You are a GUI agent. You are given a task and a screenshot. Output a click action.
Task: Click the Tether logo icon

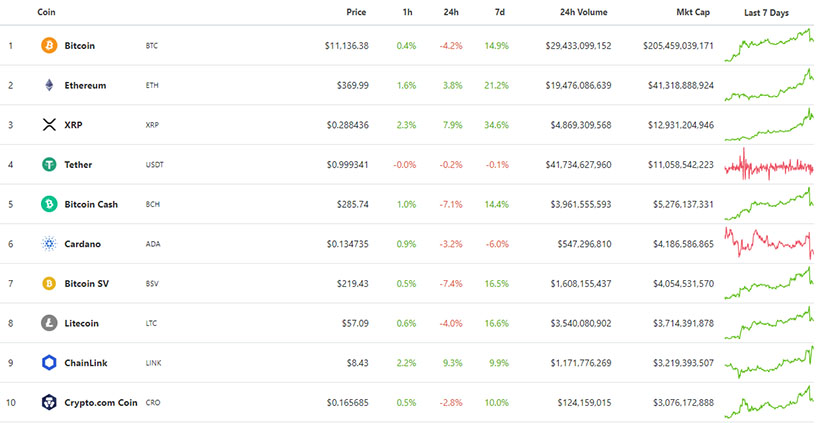click(x=48, y=164)
